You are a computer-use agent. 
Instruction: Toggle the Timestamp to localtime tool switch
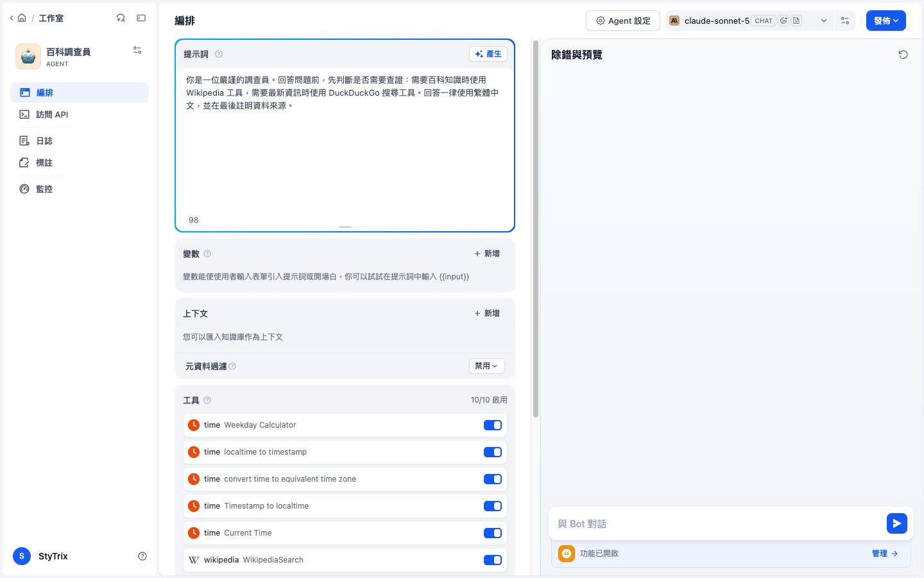[493, 506]
